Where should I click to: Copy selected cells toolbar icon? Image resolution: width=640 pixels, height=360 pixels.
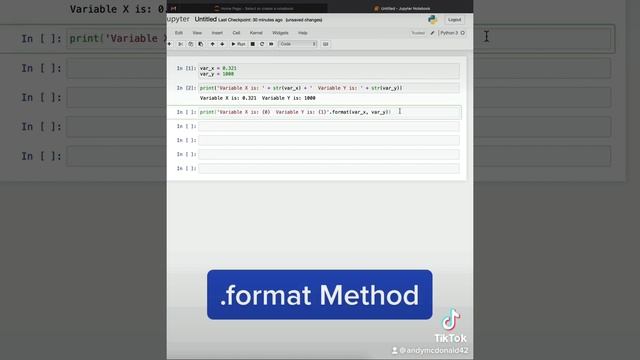coord(191,44)
